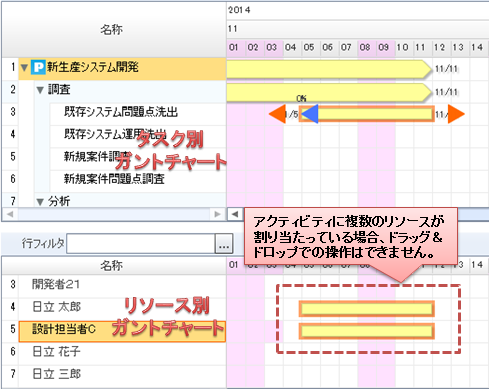Select the orange-bordered task bar in row 3
489x389 pixels.
(x=367, y=114)
